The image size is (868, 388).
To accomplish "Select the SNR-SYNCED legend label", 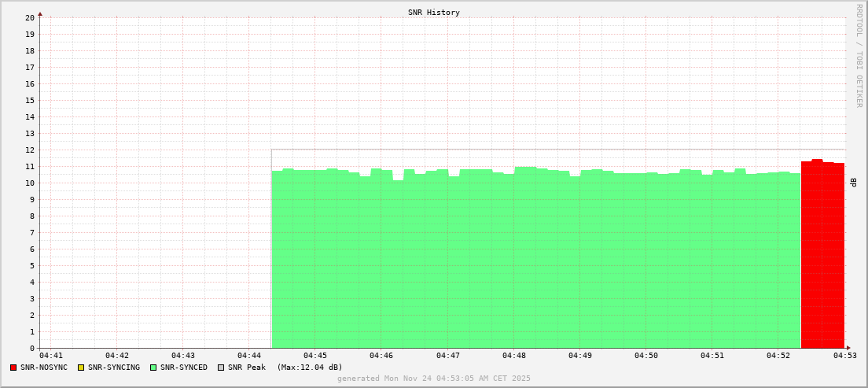I will pyautogui.click(x=184, y=368).
